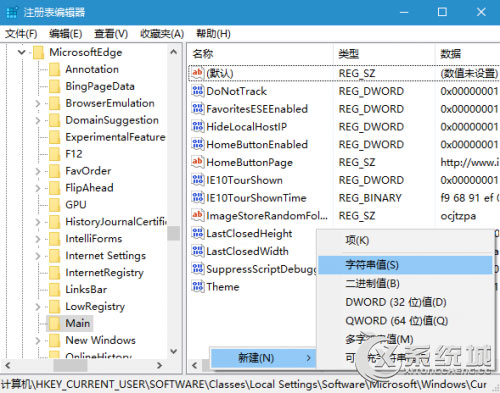Click the F12 folder icon

pos(54,154)
